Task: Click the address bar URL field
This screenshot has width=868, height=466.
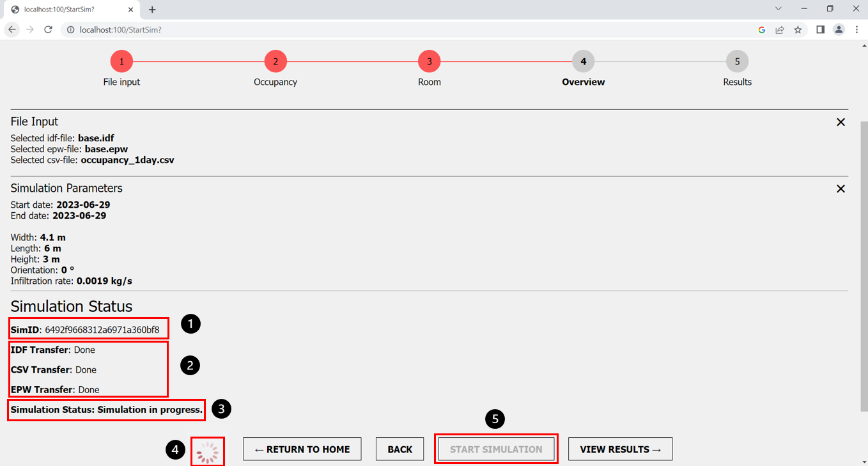Action: click(x=384, y=29)
